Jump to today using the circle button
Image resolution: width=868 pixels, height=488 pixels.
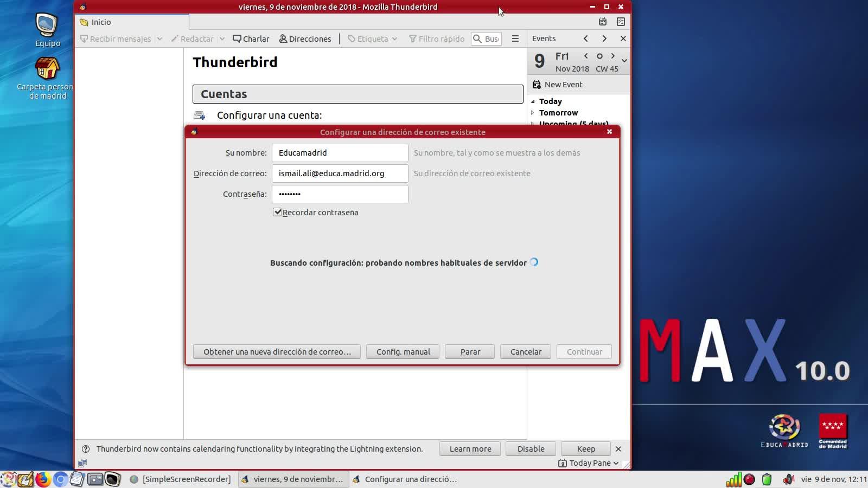pyautogui.click(x=599, y=56)
